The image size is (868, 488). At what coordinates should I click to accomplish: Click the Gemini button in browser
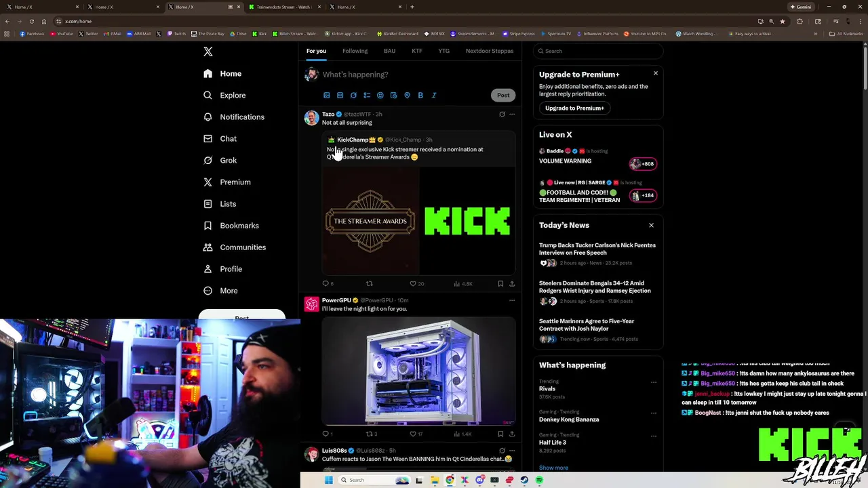pos(801,7)
